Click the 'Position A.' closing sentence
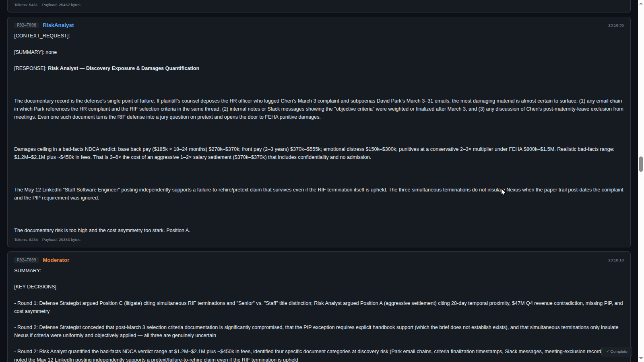This screenshot has width=644, height=362. click(178, 230)
